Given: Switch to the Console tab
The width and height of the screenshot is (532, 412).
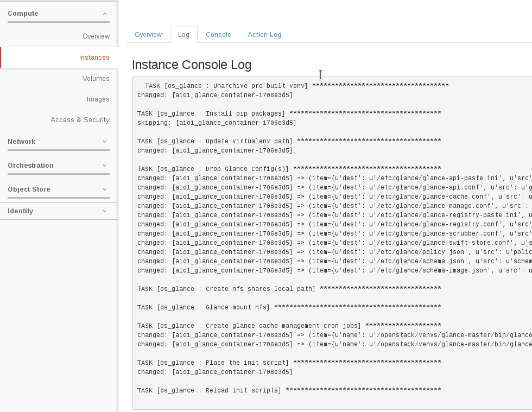Looking at the screenshot, I should pyautogui.click(x=218, y=34).
